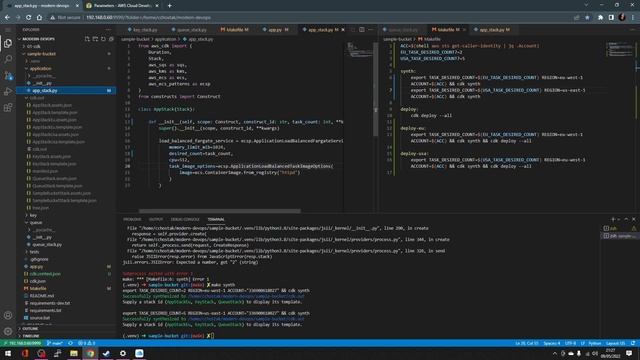This screenshot has width=640, height=360.
Task: Open Windows notification center icon
Action: 629,353
